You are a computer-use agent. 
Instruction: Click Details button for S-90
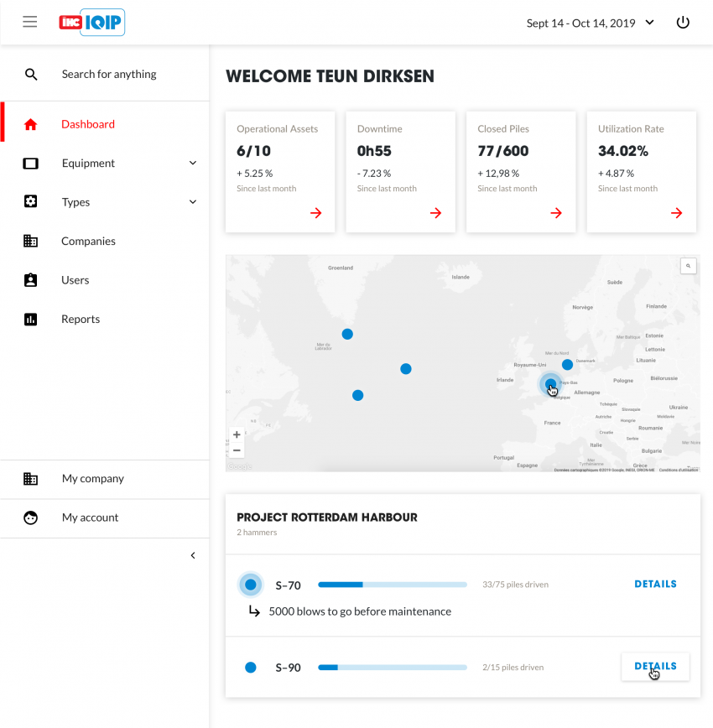655,667
